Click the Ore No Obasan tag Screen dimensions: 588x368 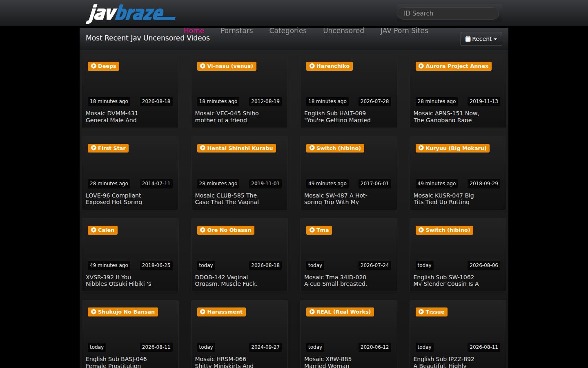pyautogui.click(x=226, y=230)
